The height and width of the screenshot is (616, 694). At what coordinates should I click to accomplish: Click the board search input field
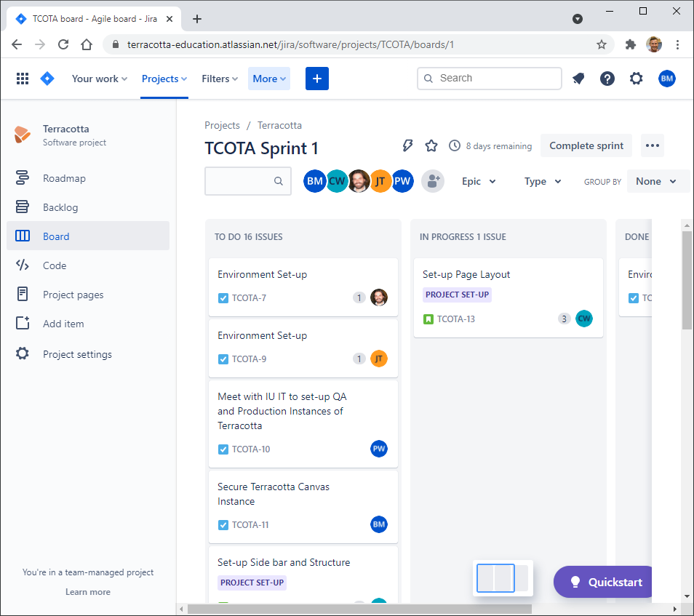pos(248,181)
